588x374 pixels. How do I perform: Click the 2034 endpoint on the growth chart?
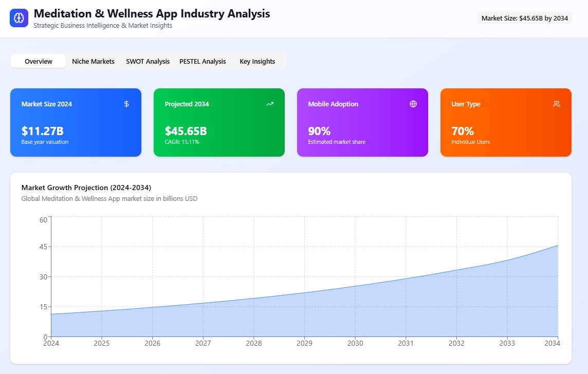pyautogui.click(x=558, y=246)
